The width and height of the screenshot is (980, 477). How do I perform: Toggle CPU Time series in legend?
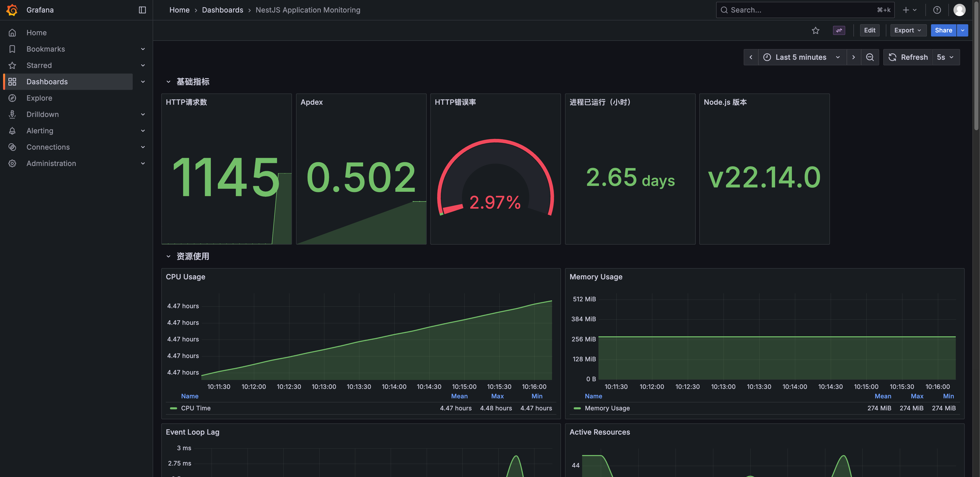(x=195, y=408)
